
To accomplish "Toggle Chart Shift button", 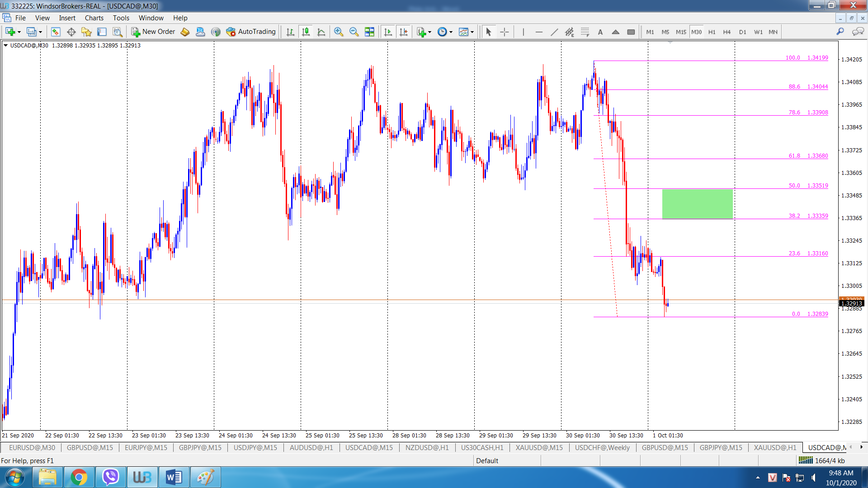I will [x=404, y=32].
